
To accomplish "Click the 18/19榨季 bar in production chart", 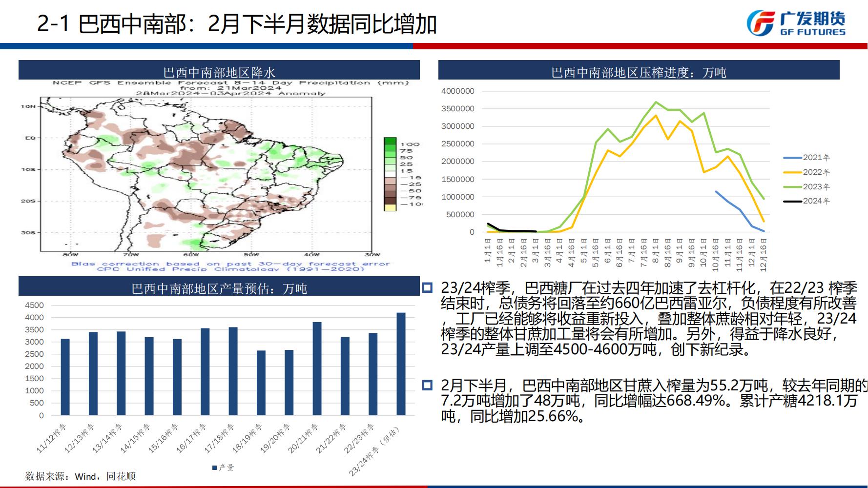I will tap(261, 383).
